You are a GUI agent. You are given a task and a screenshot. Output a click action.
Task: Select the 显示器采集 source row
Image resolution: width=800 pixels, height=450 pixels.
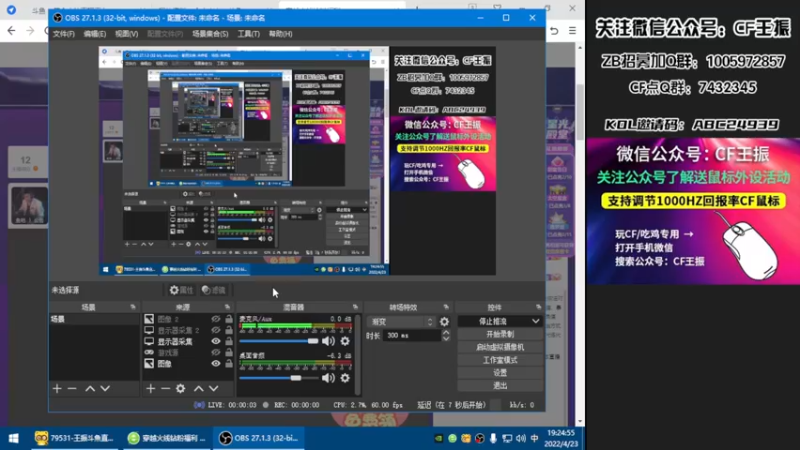pos(188,341)
